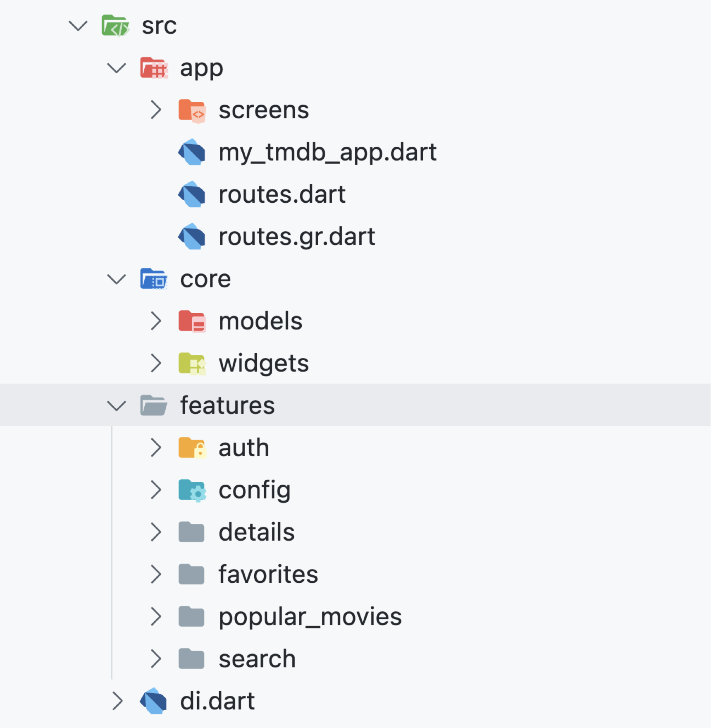Expand the popular_movies folder
Screen dimensions: 711x728
(x=155, y=617)
